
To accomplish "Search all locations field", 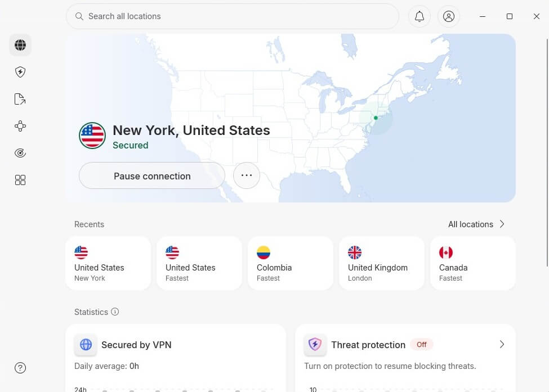I will [x=232, y=16].
